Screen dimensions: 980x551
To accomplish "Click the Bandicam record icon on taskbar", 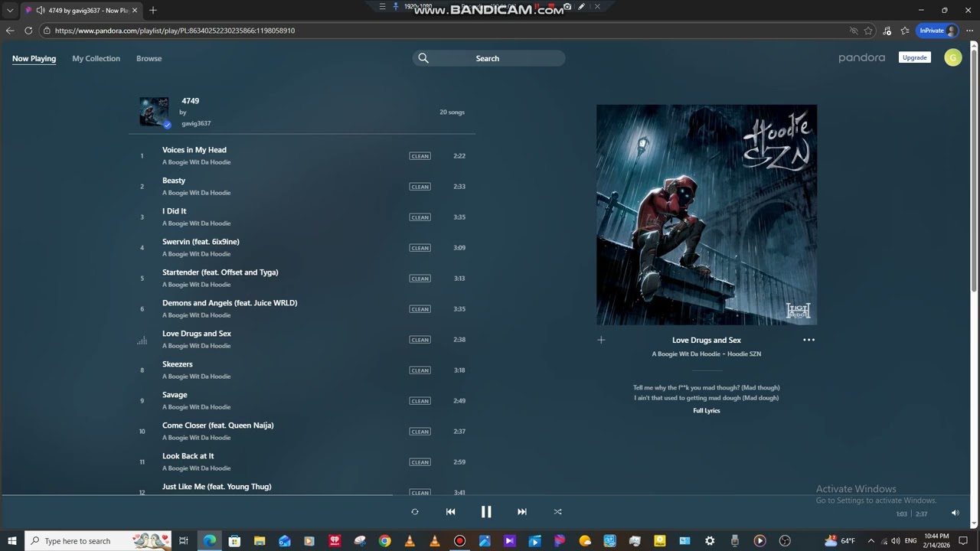I will pyautogui.click(x=459, y=541).
